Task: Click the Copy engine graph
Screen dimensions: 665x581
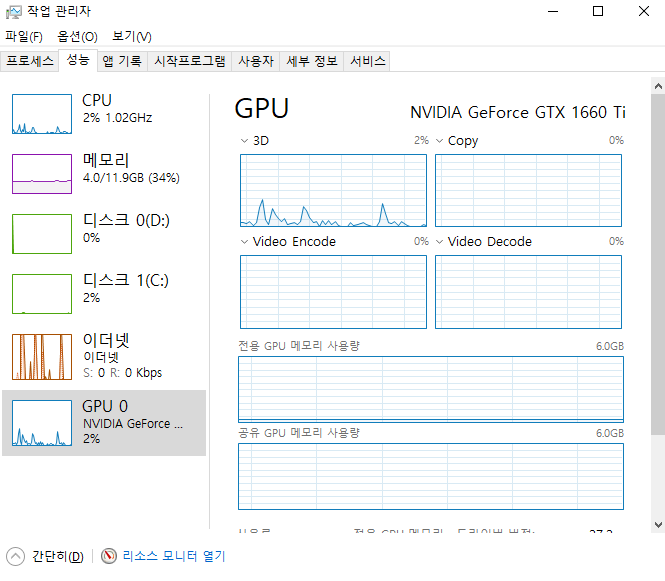Action: click(528, 190)
